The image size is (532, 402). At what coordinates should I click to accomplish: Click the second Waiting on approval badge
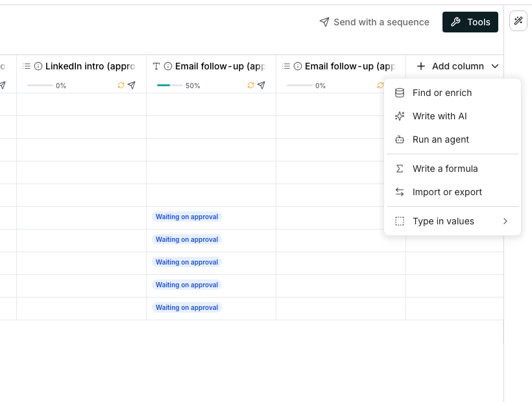click(x=187, y=239)
